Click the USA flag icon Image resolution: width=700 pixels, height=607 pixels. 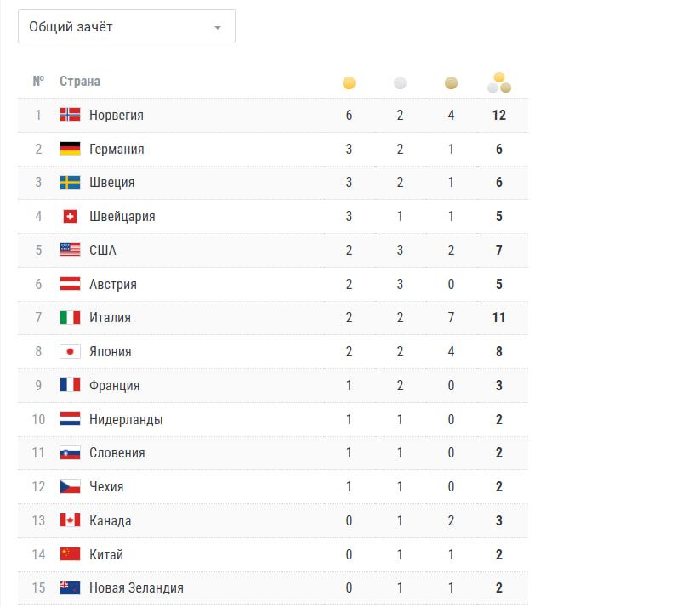[x=70, y=250]
